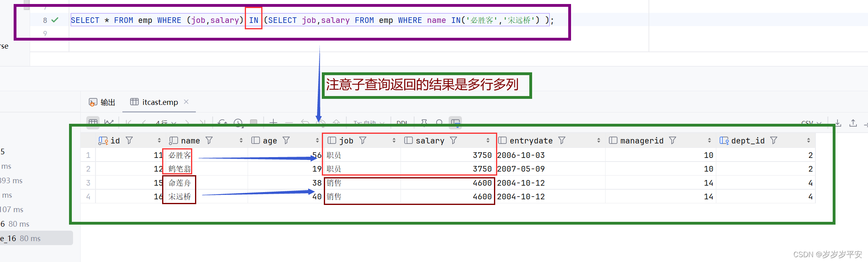
Task: Open filter for salary column
Action: coord(453,140)
